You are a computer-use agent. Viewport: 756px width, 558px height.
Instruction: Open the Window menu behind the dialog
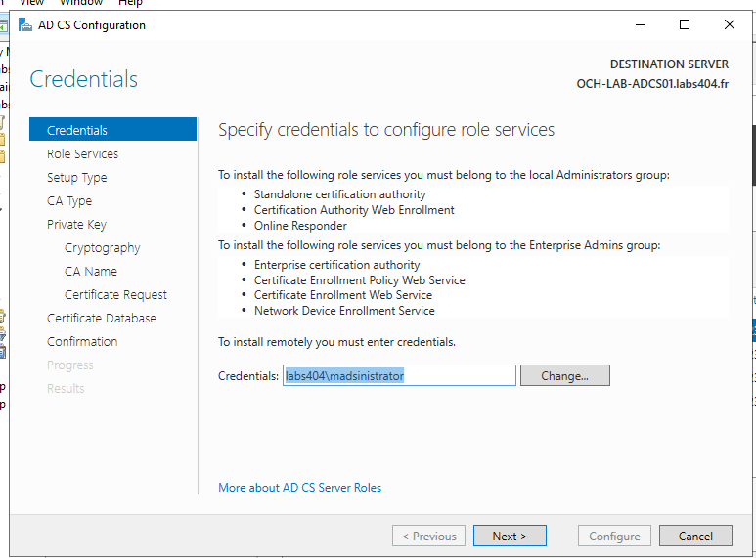coord(81,3)
